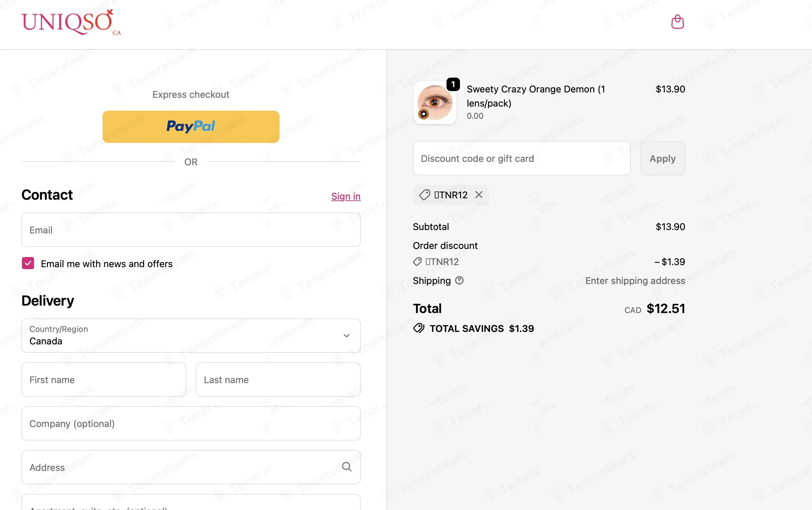
Task: Pay with PayPal express checkout
Action: 191,127
